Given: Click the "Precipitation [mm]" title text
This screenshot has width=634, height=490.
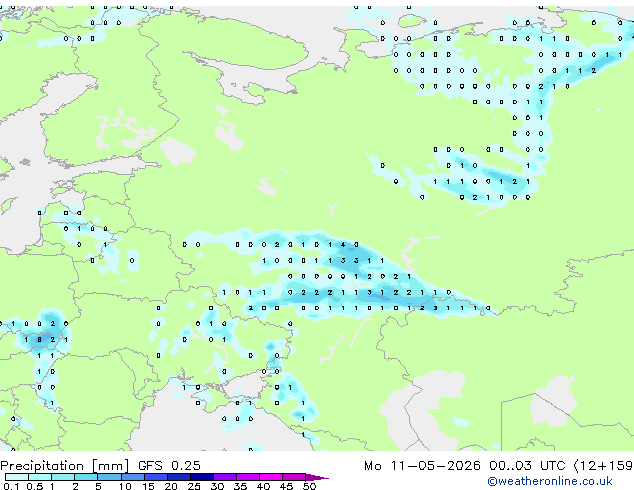Looking at the screenshot, I should [x=65, y=466].
